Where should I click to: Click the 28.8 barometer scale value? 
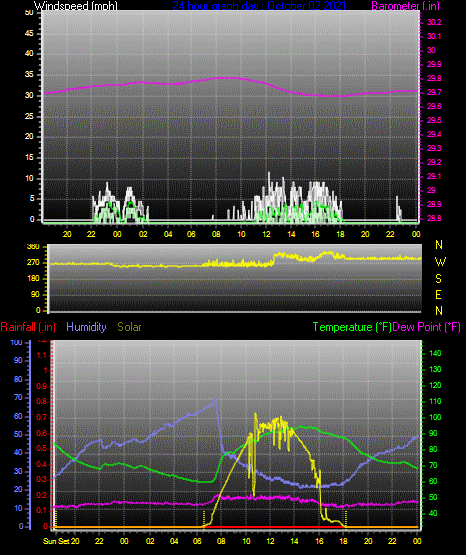(x=434, y=218)
